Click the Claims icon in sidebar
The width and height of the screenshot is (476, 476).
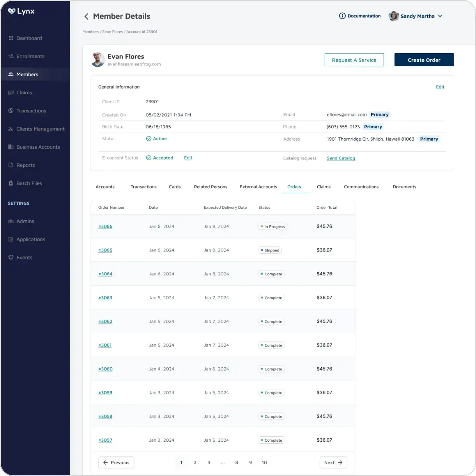(11, 92)
